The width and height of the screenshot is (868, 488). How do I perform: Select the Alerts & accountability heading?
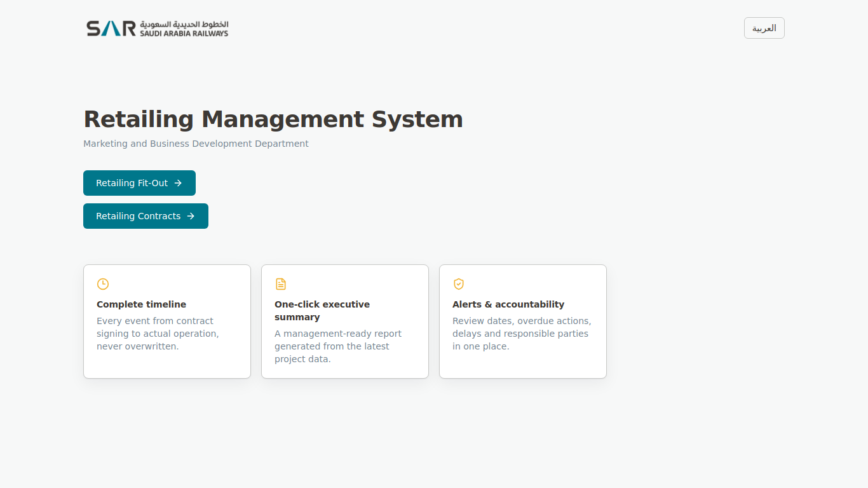click(508, 304)
